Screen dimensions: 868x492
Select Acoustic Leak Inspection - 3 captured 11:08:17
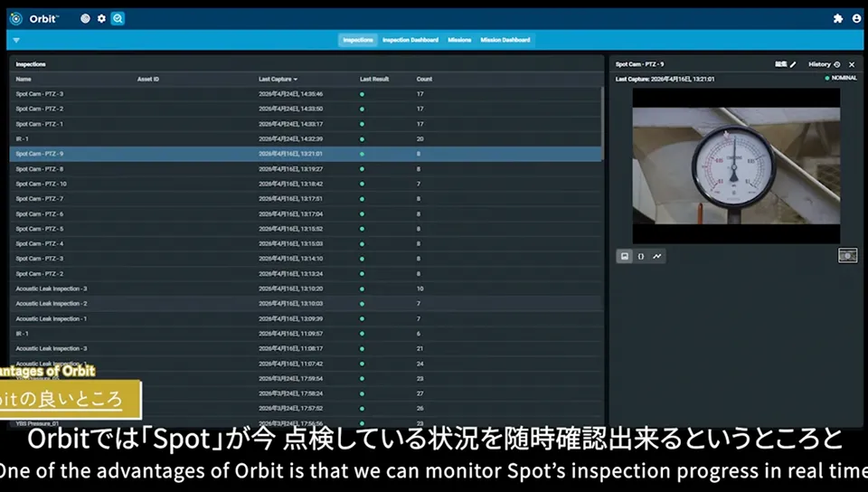click(x=307, y=349)
